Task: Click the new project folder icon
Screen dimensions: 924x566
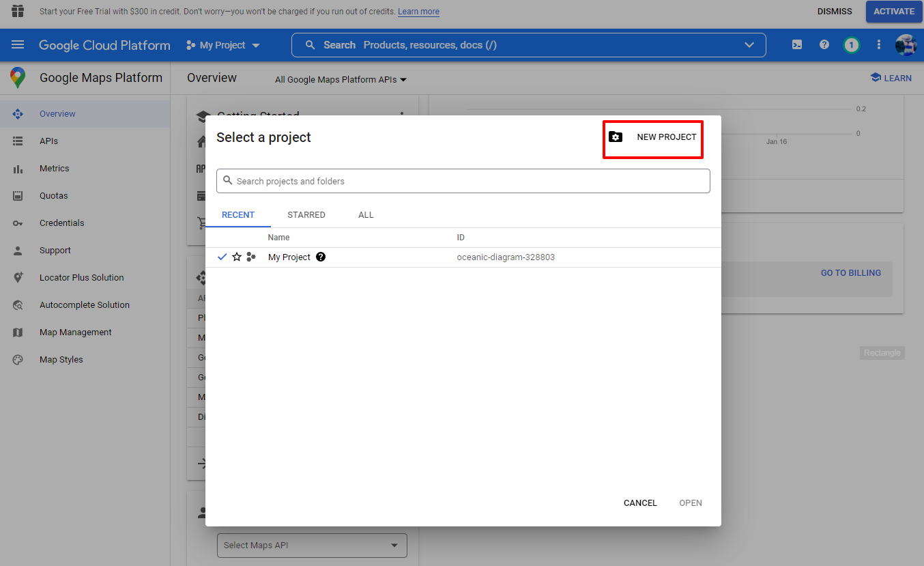Action: click(x=616, y=137)
